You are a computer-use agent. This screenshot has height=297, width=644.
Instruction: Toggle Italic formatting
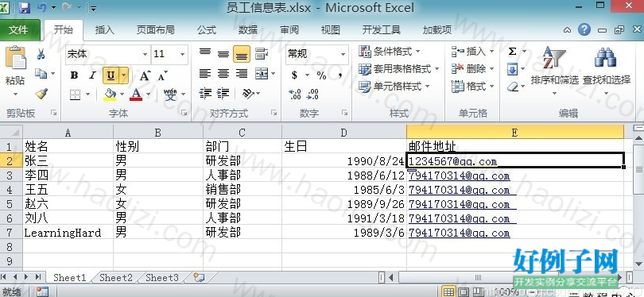point(92,75)
